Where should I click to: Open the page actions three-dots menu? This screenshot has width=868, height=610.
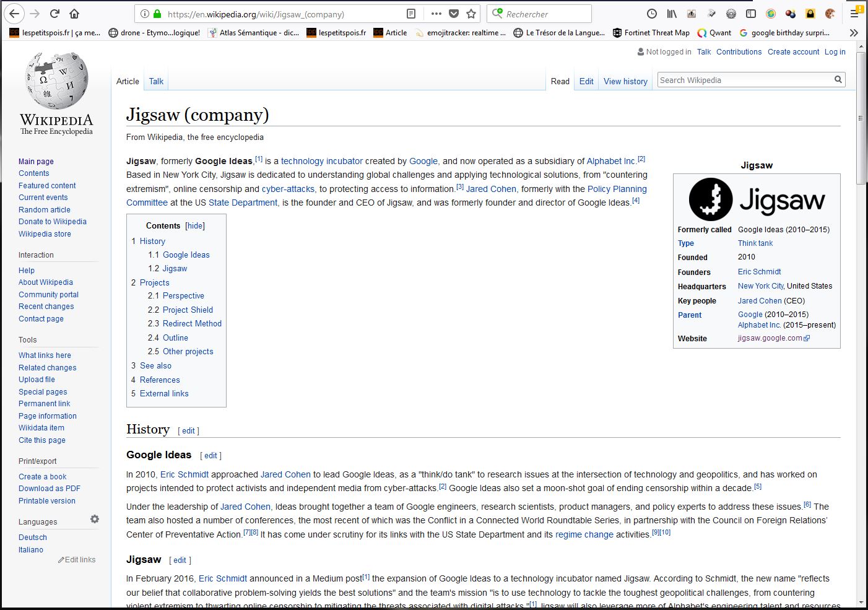436,14
